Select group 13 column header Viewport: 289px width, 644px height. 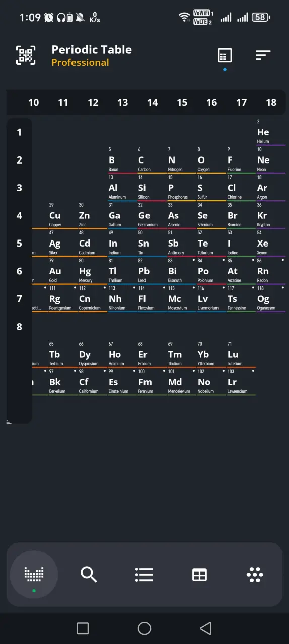tap(122, 102)
